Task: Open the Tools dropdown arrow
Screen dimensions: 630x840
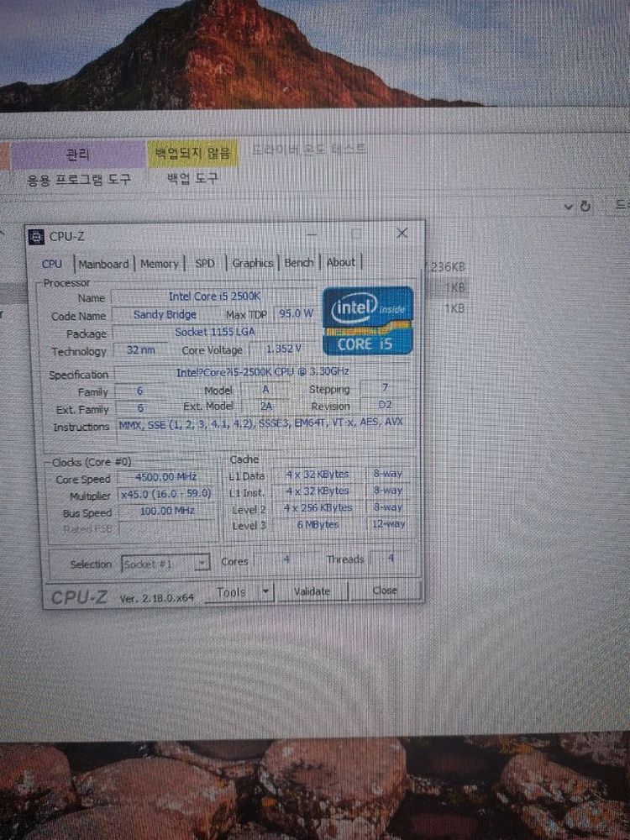Action: [265, 592]
